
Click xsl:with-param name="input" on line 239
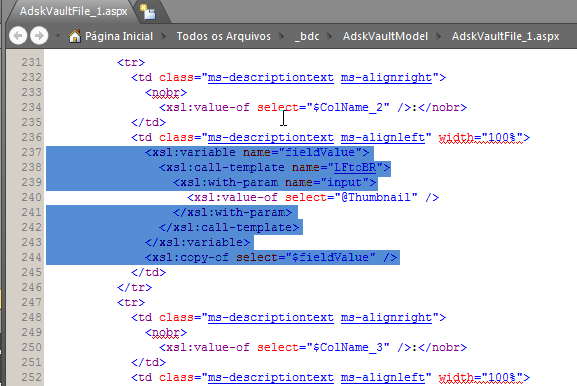[x=275, y=183]
